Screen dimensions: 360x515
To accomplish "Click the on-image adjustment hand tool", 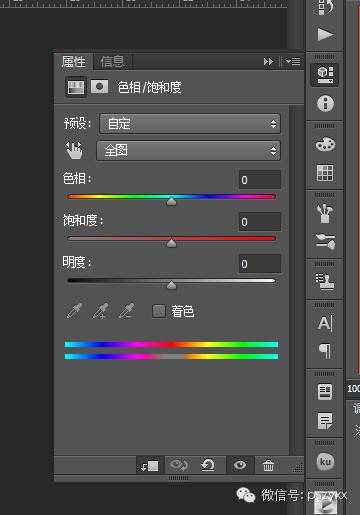I will tap(74, 150).
